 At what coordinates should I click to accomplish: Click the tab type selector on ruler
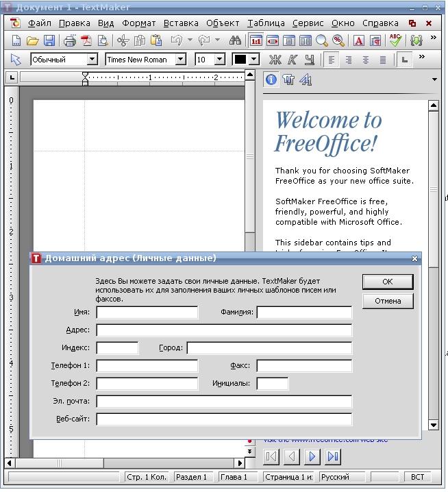pyautogui.click(x=12, y=77)
